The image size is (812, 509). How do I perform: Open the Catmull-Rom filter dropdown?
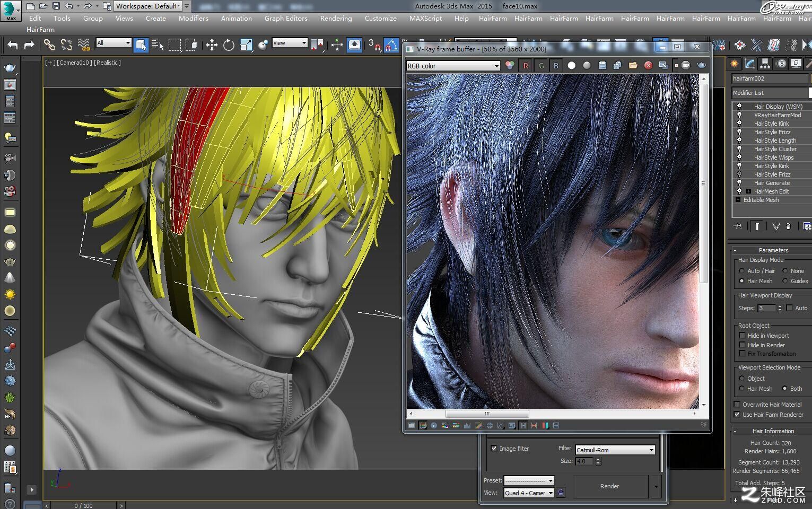click(615, 450)
